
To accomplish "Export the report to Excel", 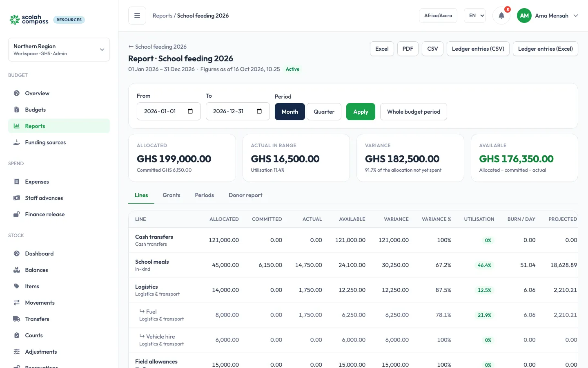I will click(382, 49).
